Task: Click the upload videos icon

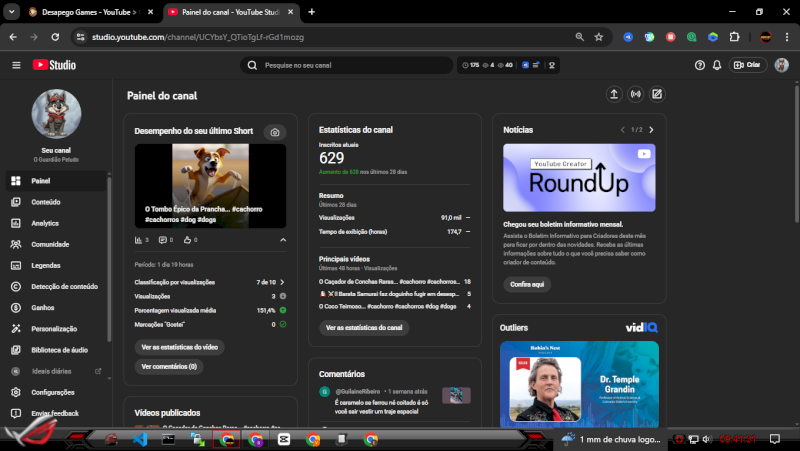Action: [614, 95]
